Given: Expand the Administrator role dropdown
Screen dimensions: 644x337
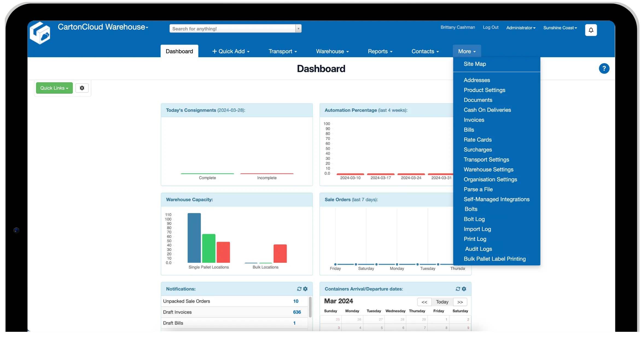Looking at the screenshot, I should [x=521, y=28].
